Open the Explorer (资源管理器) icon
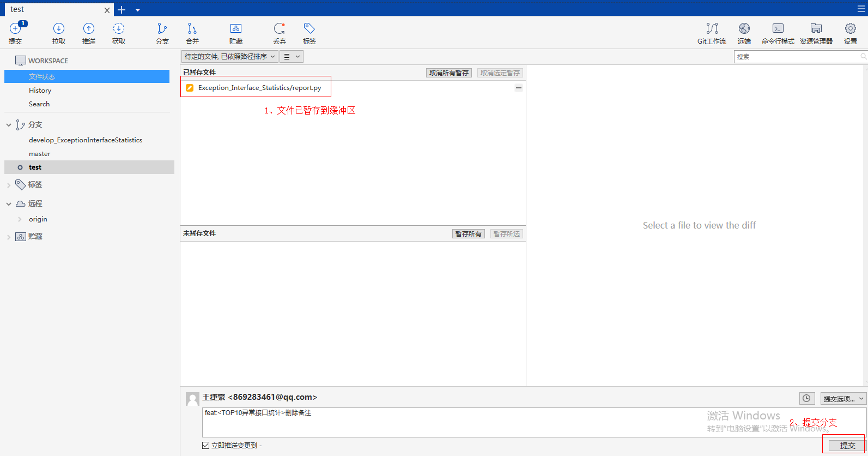The image size is (868, 456). click(x=816, y=33)
